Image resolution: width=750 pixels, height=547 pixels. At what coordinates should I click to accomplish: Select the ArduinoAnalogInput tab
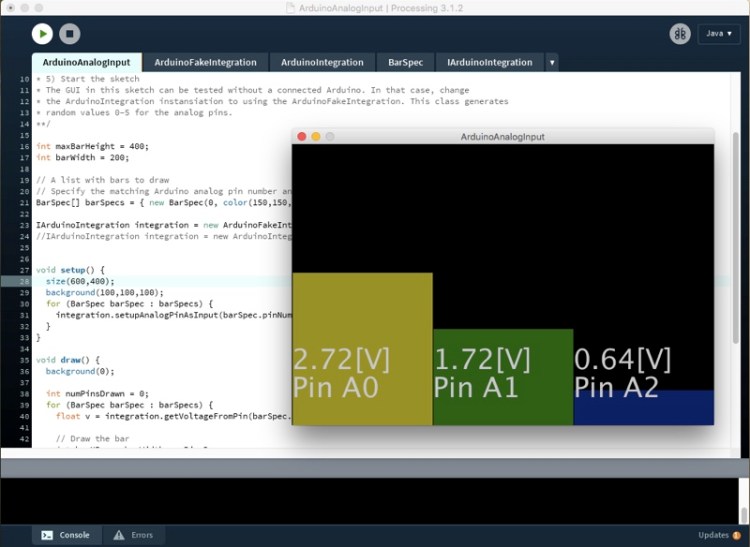86,62
